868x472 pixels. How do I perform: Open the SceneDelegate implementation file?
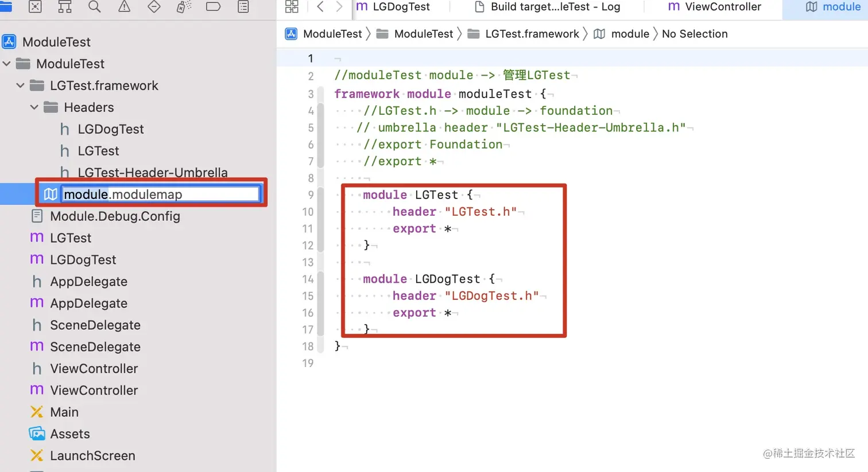(x=95, y=347)
